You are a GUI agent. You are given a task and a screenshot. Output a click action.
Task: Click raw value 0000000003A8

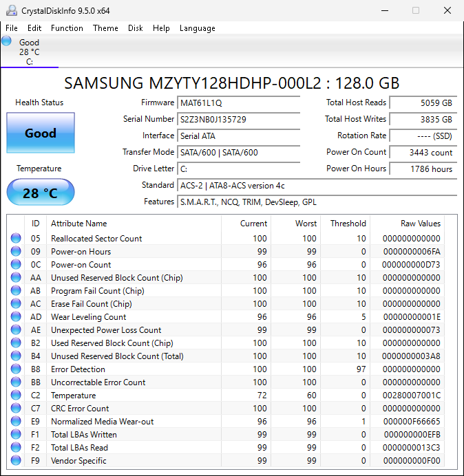click(x=411, y=356)
